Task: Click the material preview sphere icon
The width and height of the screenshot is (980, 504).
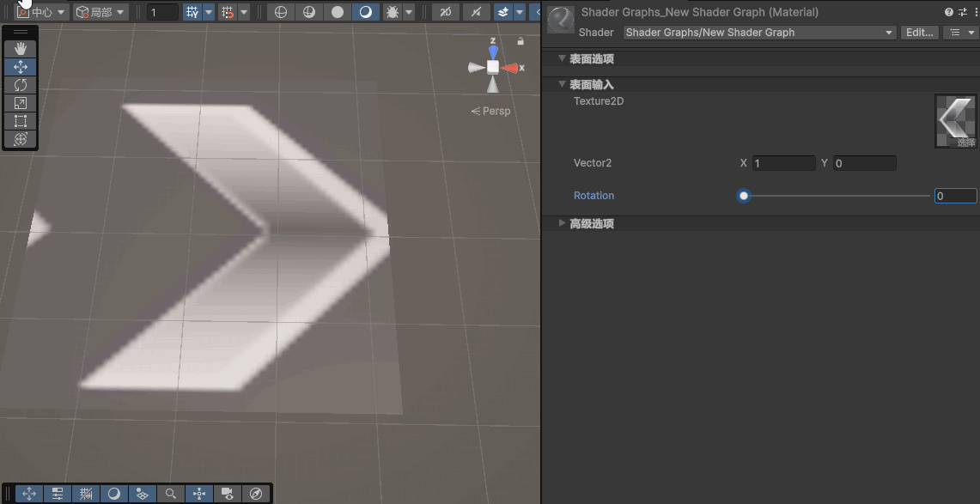Action: (x=561, y=20)
